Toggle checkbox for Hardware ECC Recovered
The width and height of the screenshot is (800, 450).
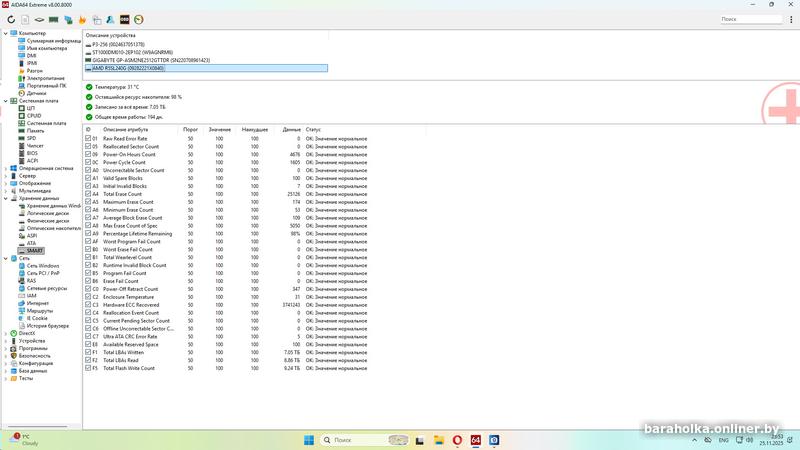coord(88,305)
